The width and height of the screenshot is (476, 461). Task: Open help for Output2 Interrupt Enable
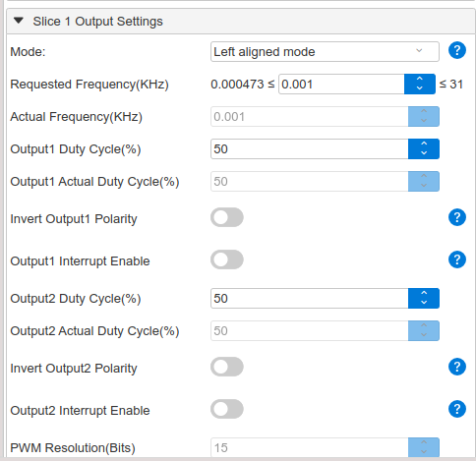pyautogui.click(x=457, y=409)
